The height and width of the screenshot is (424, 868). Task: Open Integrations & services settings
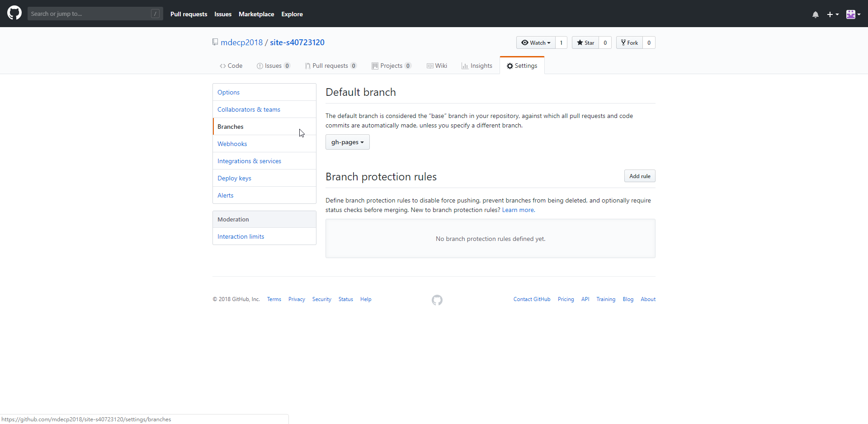pos(264,161)
